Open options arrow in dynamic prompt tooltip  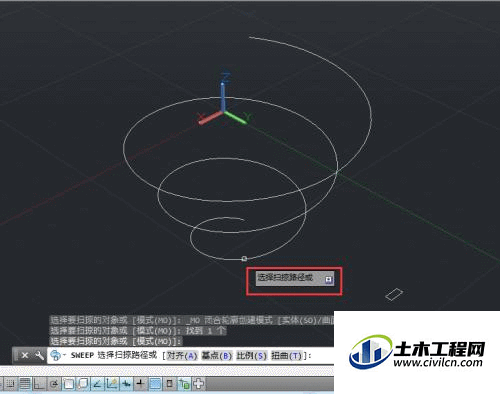tap(329, 280)
